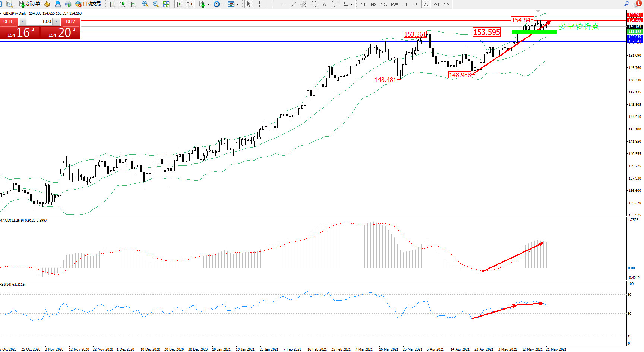Click the lot volume input field
This screenshot has width=644, height=352.
[x=40, y=22]
